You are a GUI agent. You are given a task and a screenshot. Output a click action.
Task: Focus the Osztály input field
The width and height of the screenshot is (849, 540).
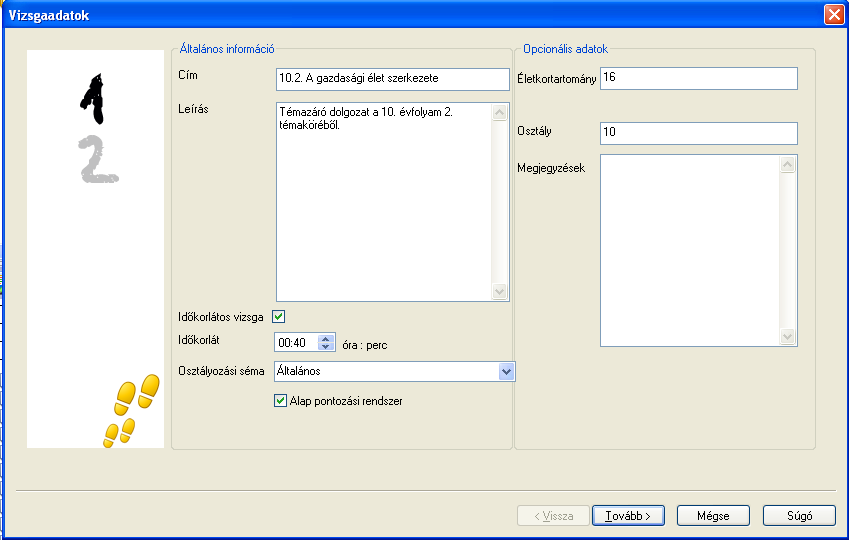point(698,133)
